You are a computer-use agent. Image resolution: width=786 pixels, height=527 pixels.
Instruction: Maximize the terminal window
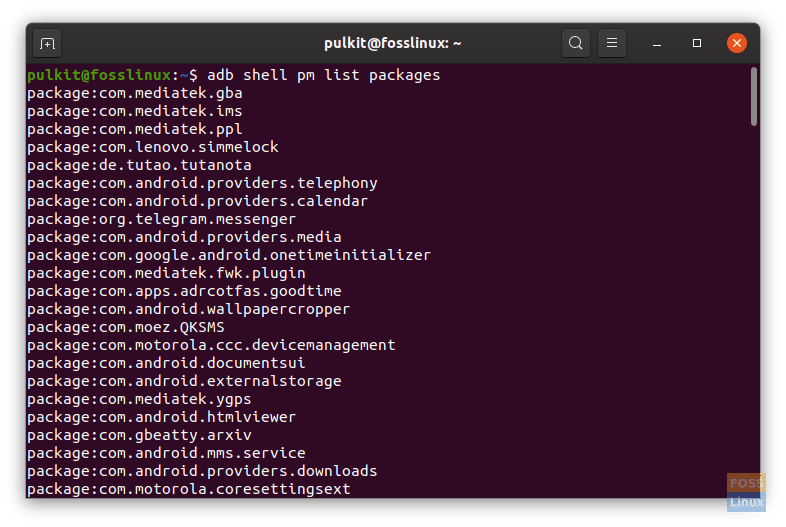(x=697, y=43)
